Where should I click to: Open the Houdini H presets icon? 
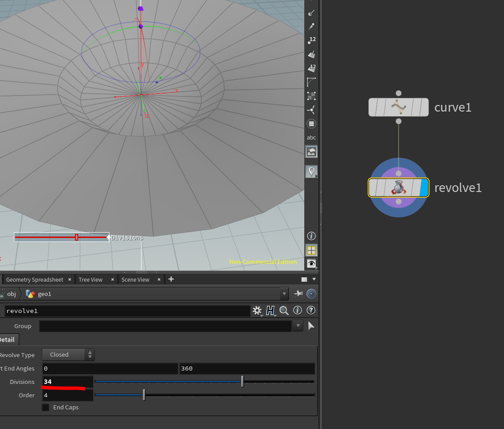click(x=270, y=311)
